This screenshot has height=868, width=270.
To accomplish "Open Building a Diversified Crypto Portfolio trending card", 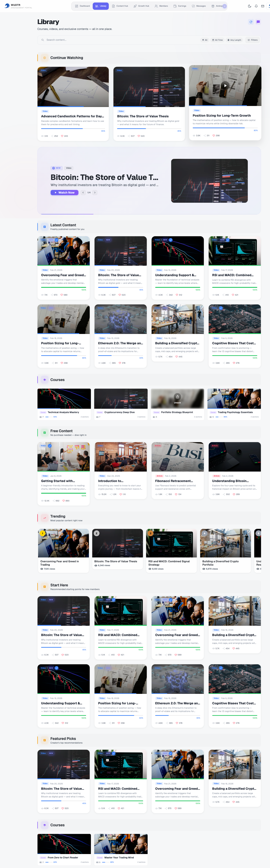I will (226, 551).
